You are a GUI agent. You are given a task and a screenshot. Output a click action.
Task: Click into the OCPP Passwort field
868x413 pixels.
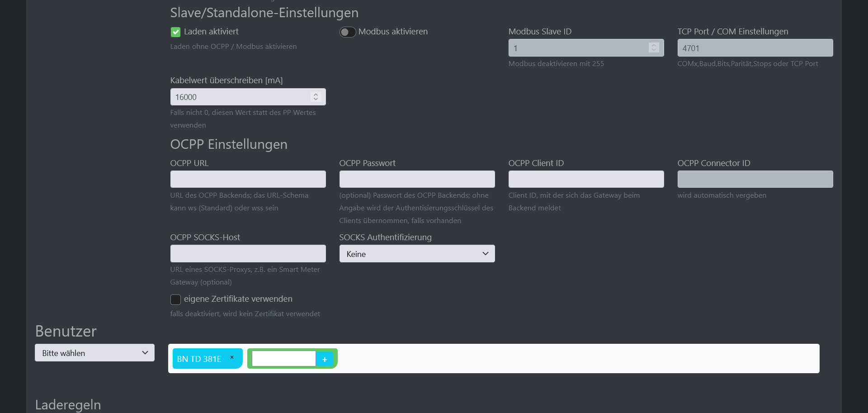pos(417,179)
